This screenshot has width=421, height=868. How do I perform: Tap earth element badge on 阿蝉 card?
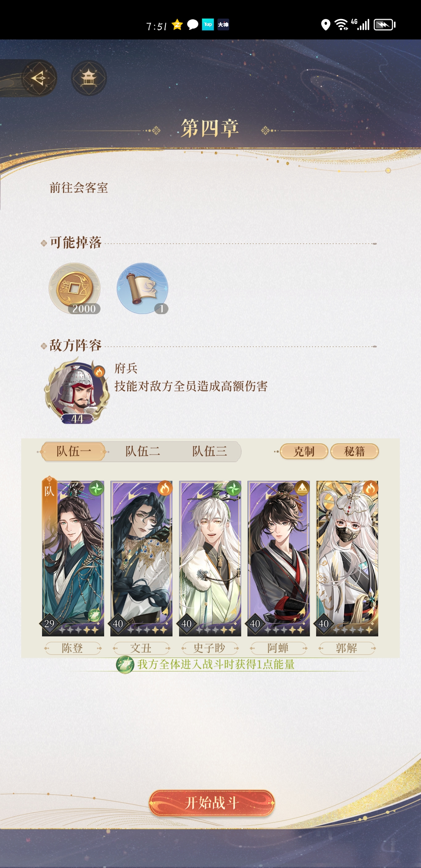(302, 488)
